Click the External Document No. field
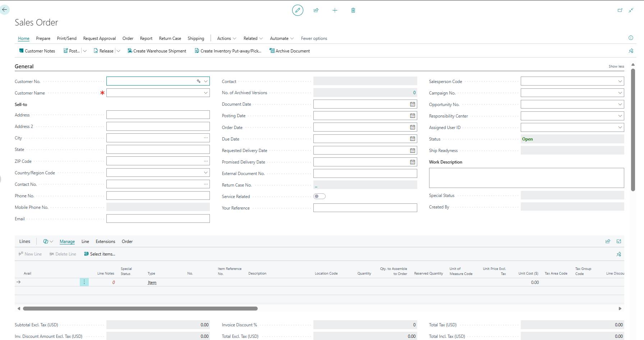The width and height of the screenshot is (644, 340). 365,174
